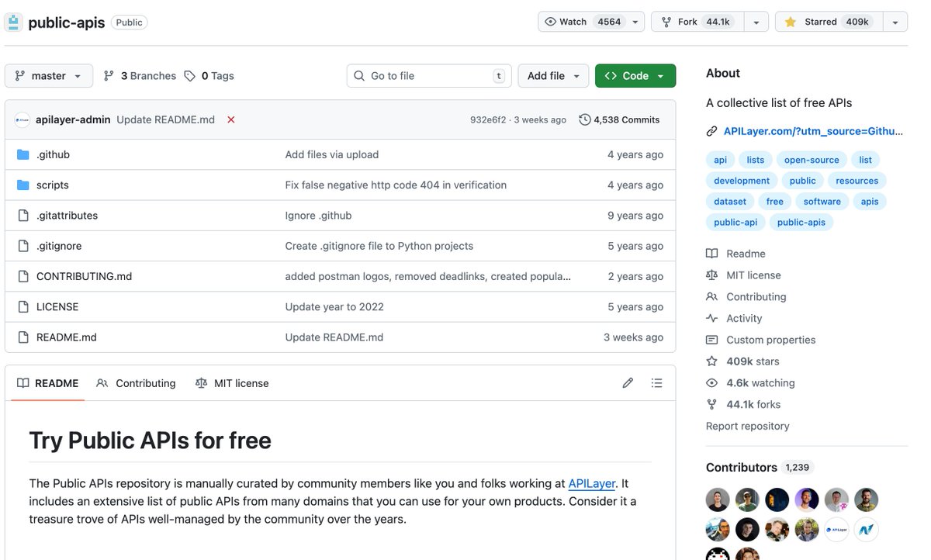Click the scale icon beside MIT license in About
The image size is (931, 560).
[711, 275]
